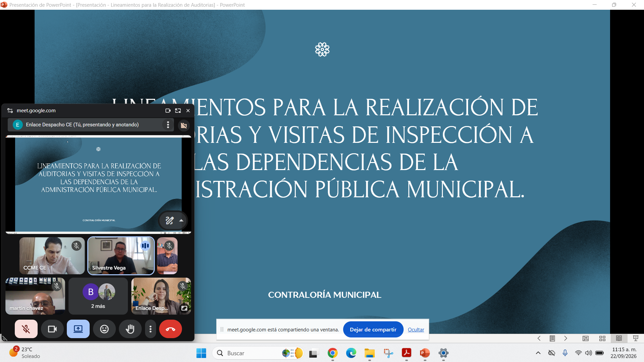Image resolution: width=644 pixels, height=362 pixels.
Task: Click Dejar de compartir button
Action: click(373, 329)
